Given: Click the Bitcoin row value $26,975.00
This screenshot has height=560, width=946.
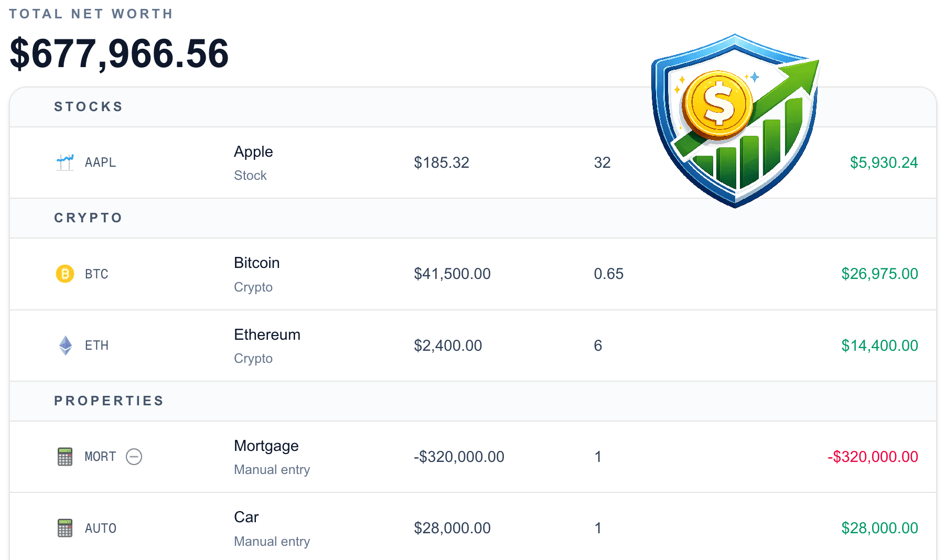Looking at the screenshot, I should click(879, 274).
